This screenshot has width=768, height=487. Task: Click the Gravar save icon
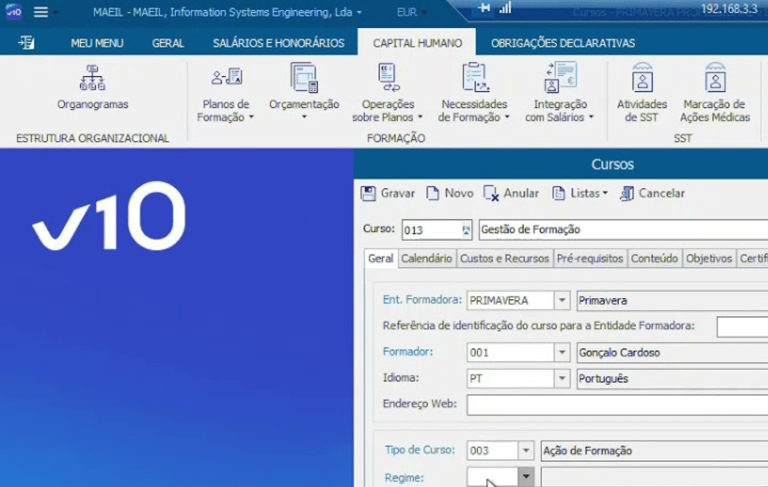point(368,194)
